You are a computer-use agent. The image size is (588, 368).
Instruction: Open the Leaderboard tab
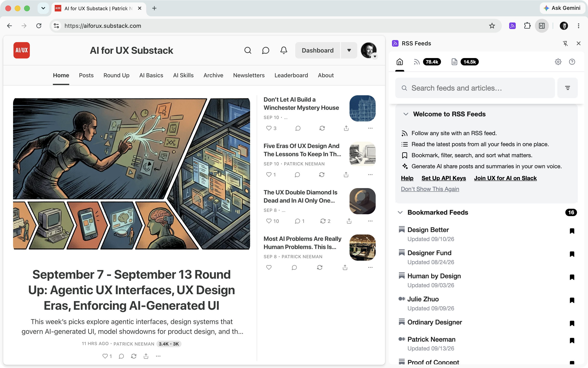[291, 75]
